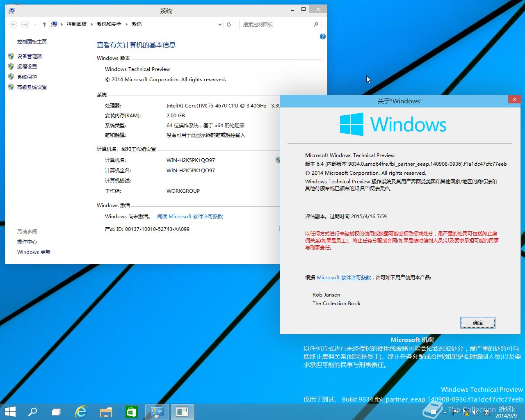The height and width of the screenshot is (420, 525).
Task: Go up one level in Control Panel
Action: (44, 25)
